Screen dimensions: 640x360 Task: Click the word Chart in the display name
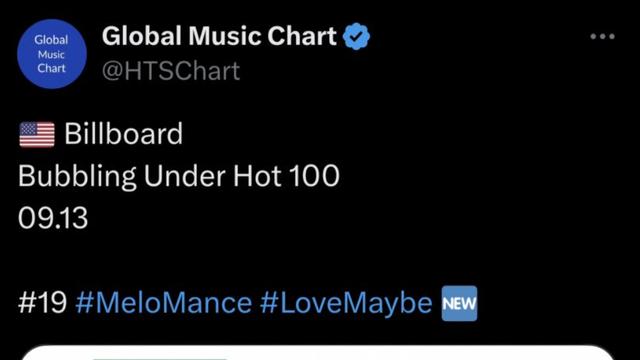302,36
